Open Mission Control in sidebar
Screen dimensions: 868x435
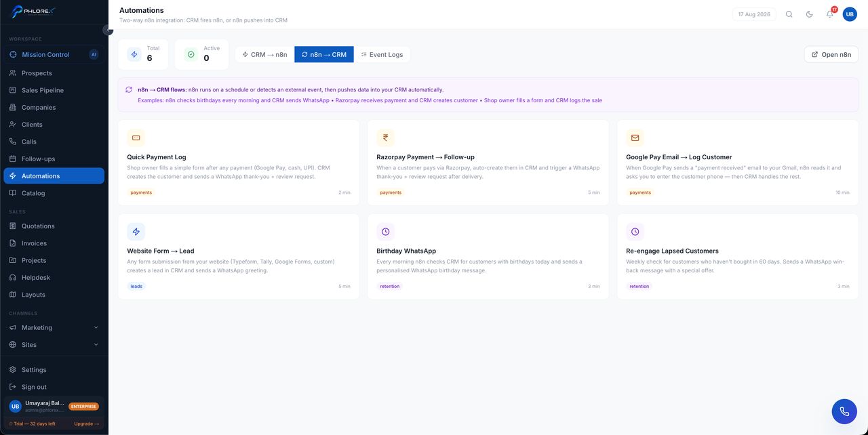[54, 54]
